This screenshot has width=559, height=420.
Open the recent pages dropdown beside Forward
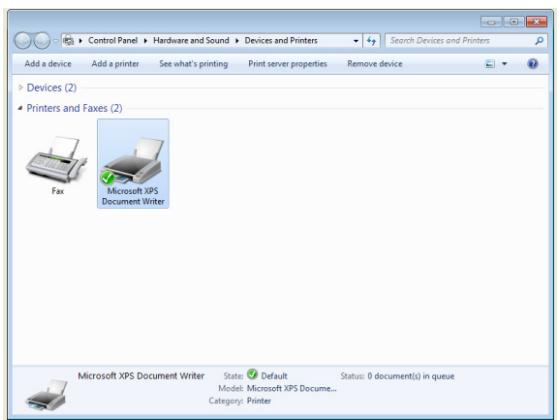point(56,41)
